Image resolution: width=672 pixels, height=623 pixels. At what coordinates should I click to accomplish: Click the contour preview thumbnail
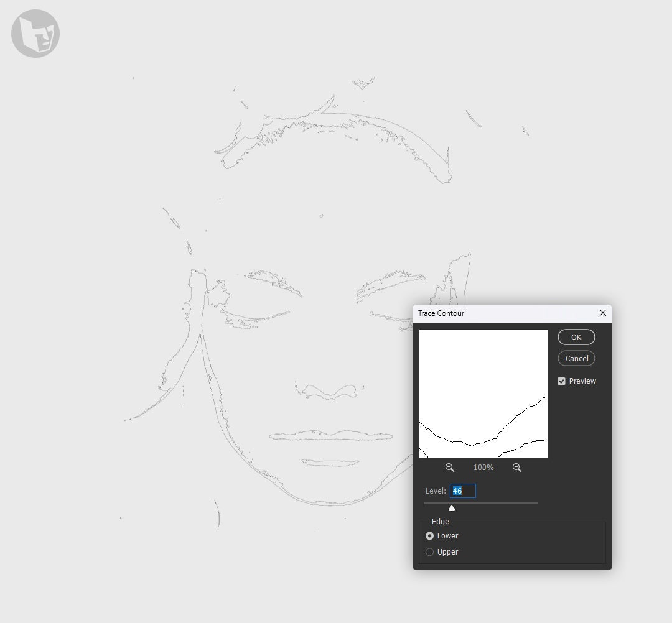(483, 394)
